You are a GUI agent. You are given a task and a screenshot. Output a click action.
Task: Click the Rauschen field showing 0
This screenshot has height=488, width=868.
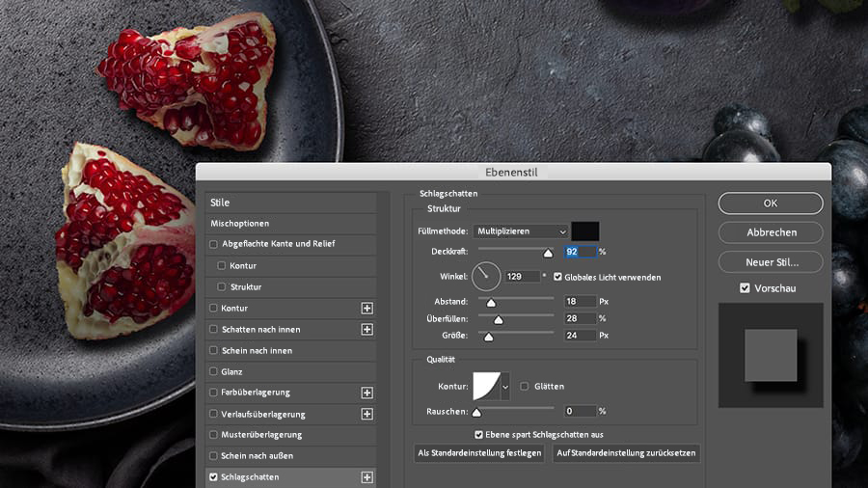click(581, 411)
